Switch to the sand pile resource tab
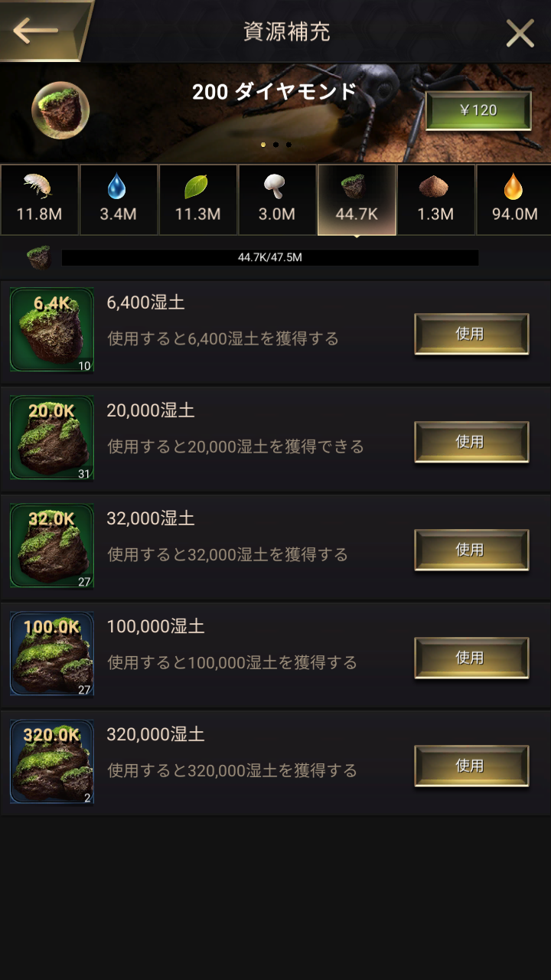The height and width of the screenshot is (980, 551). pos(435,200)
